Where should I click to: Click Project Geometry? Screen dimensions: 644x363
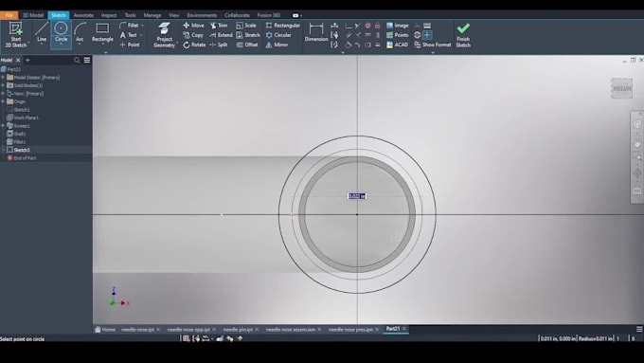[164, 35]
